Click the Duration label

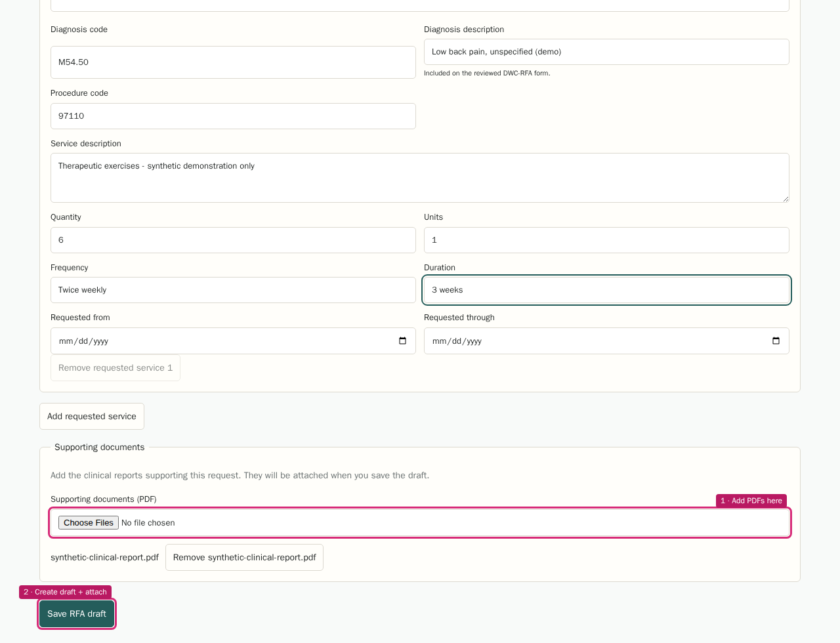click(440, 268)
